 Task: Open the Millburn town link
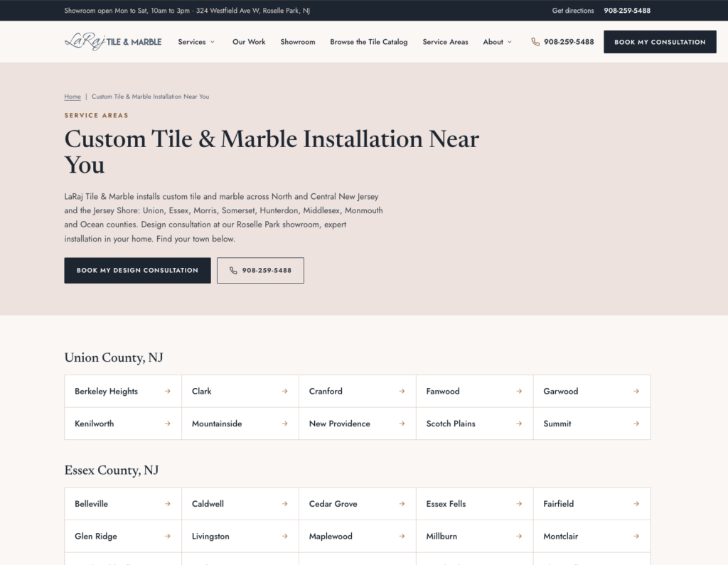474,536
